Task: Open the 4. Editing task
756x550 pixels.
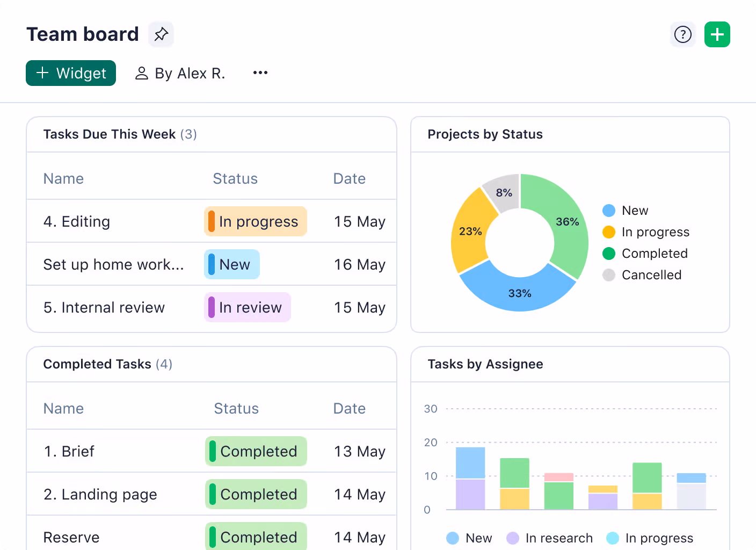Action: pyautogui.click(x=77, y=221)
